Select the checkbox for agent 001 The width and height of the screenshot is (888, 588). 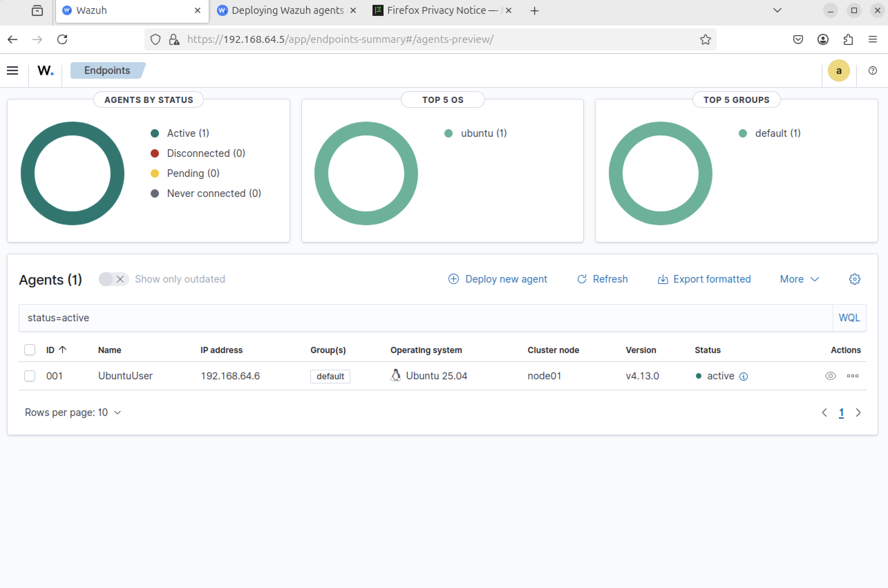coord(30,376)
